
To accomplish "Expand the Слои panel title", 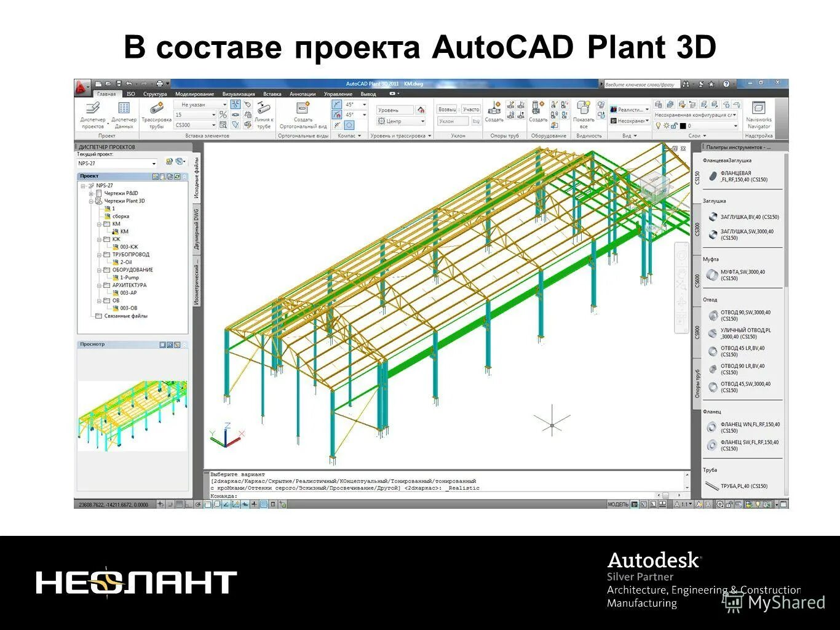I will [x=697, y=136].
